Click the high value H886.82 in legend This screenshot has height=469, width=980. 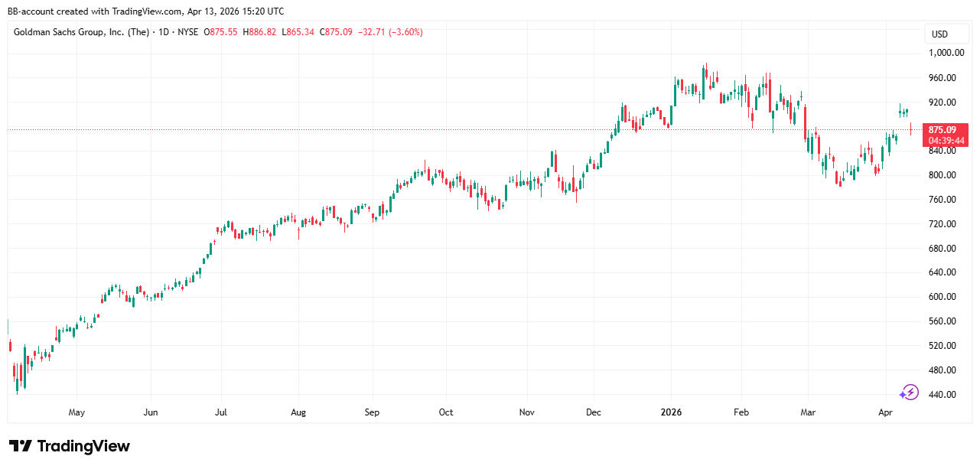click(259, 32)
